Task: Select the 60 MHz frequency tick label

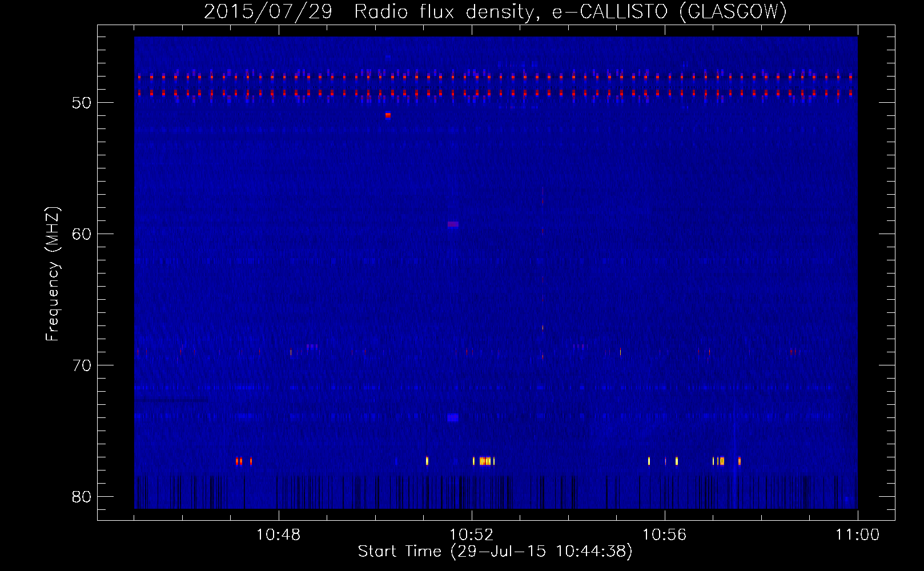Action: click(x=82, y=234)
